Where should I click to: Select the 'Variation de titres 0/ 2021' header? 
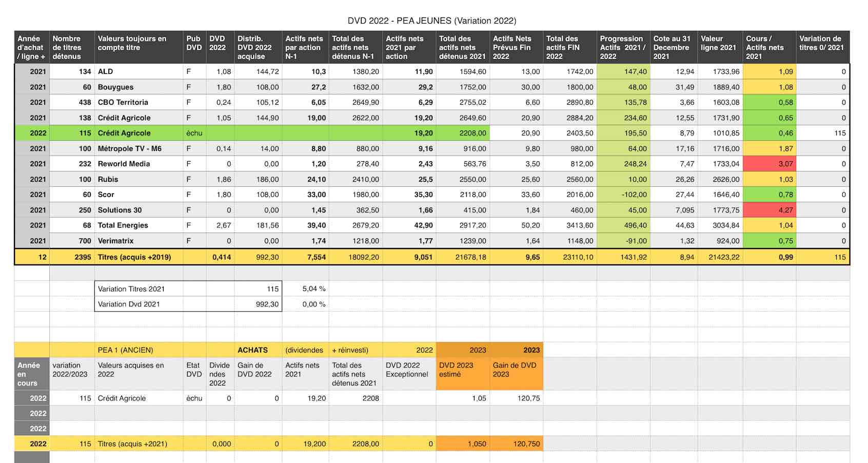(x=823, y=47)
